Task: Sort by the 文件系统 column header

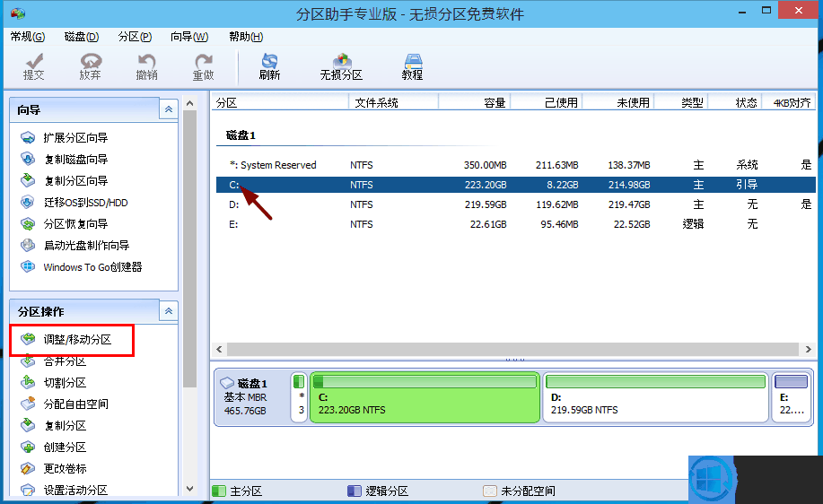Action: tap(394, 103)
